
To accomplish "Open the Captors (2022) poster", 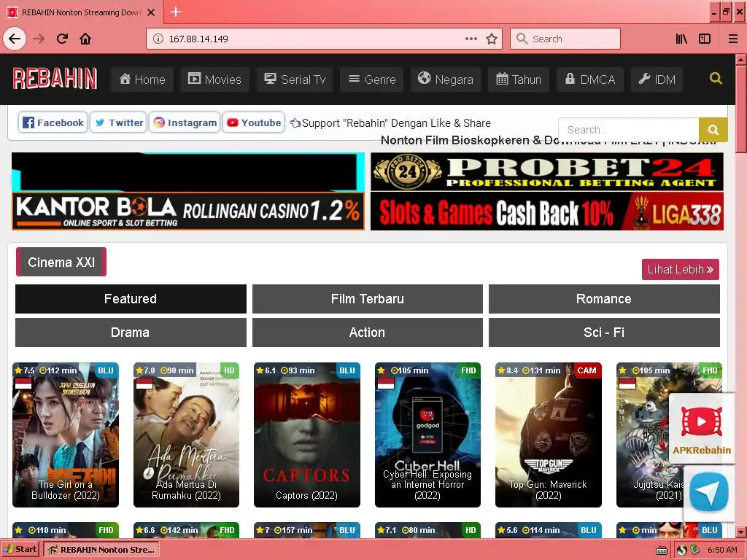I will [307, 435].
